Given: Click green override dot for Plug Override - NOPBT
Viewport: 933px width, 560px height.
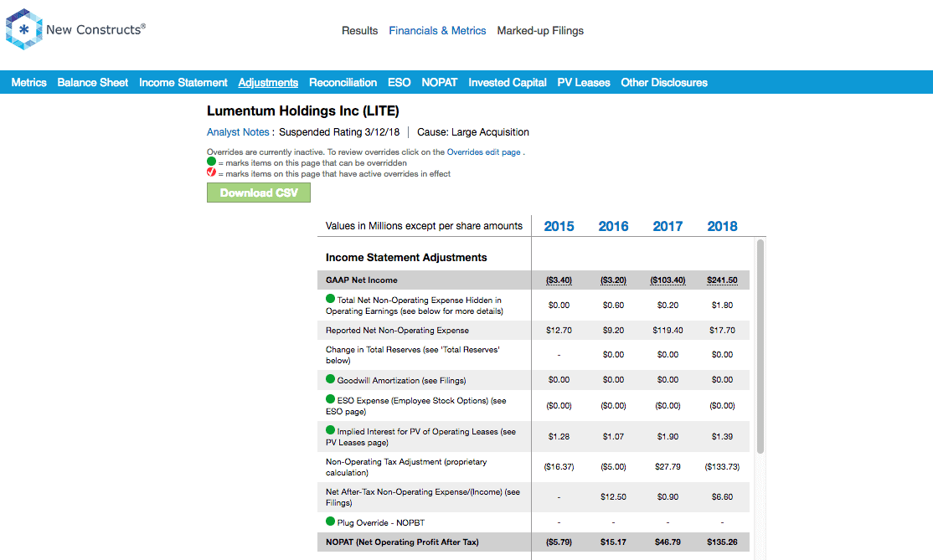Looking at the screenshot, I should point(330,521).
